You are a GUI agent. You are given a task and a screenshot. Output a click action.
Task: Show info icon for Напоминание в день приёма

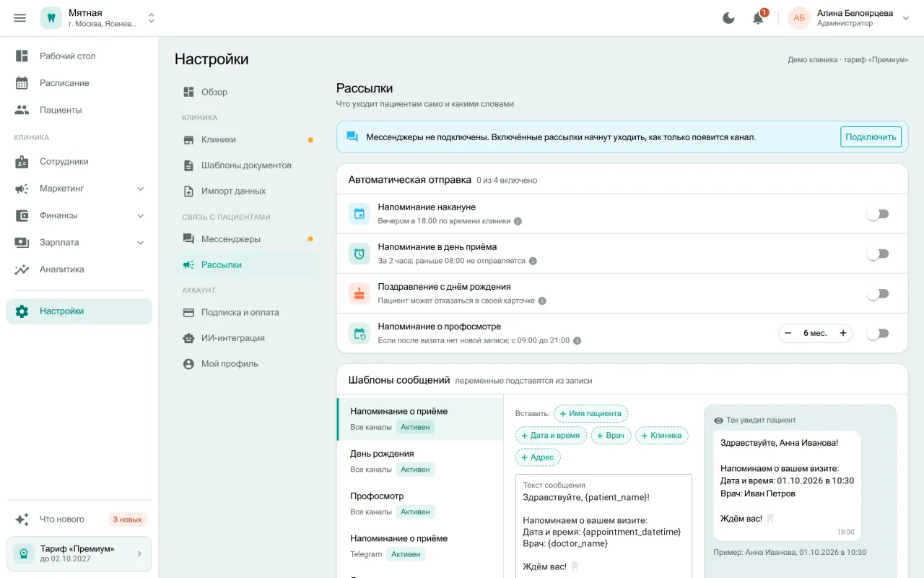pos(533,261)
